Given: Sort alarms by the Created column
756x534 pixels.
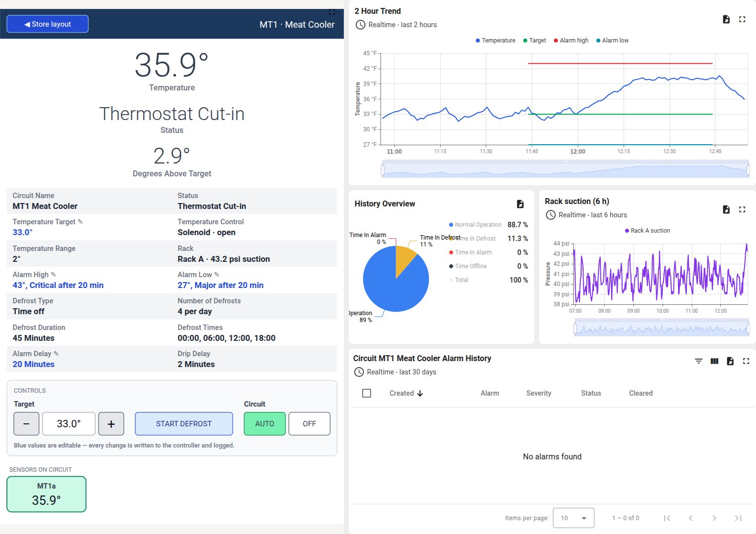Looking at the screenshot, I should click(x=406, y=393).
